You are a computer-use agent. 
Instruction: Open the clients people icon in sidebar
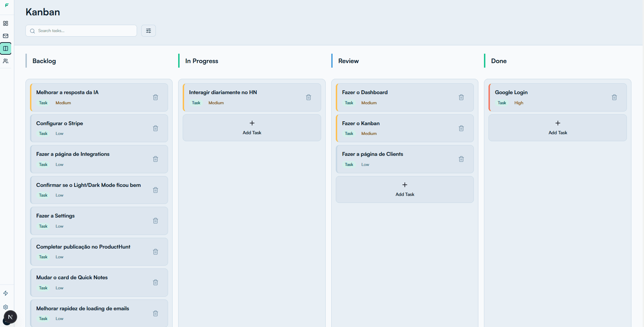6,61
